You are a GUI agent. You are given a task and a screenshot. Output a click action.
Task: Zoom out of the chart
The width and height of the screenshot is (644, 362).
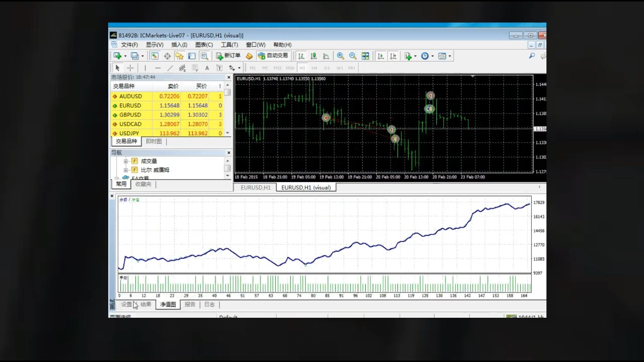353,56
